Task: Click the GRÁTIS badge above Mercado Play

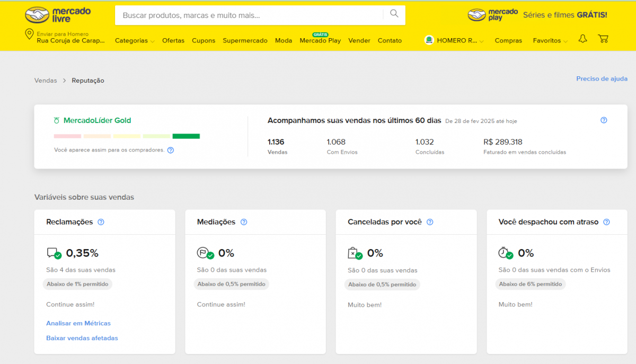Action: [x=320, y=34]
